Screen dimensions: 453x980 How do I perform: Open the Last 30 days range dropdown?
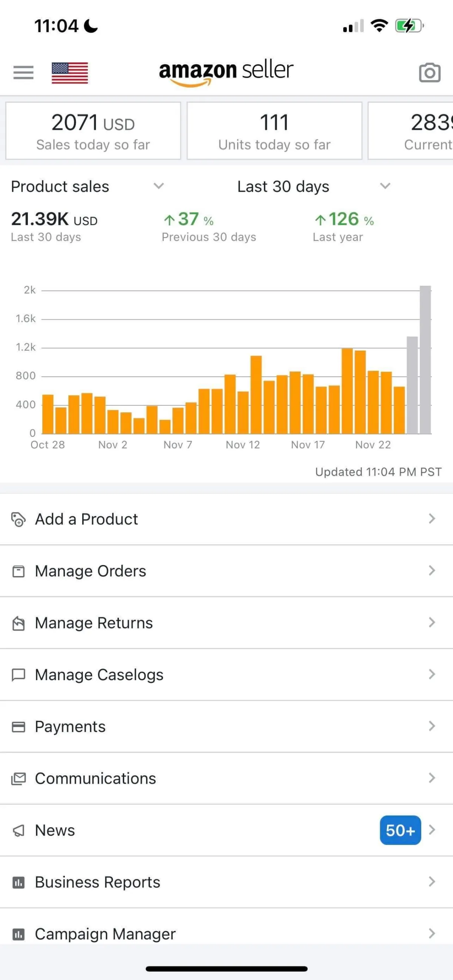[x=385, y=186]
